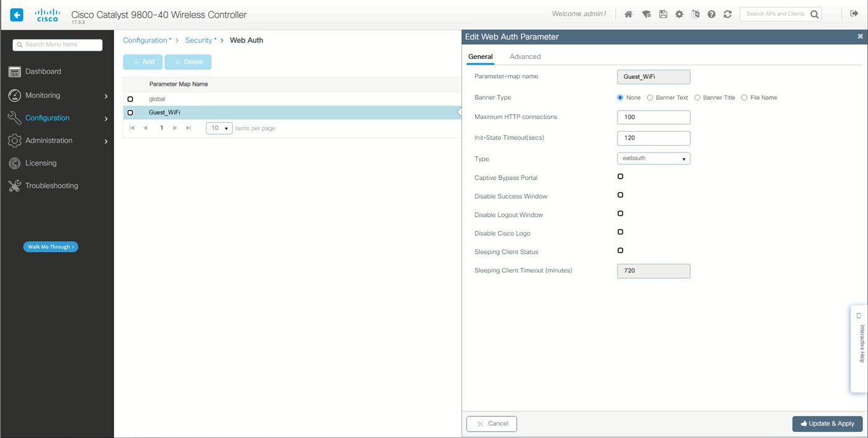Open Troubleshooting in the sidebar

tap(51, 185)
